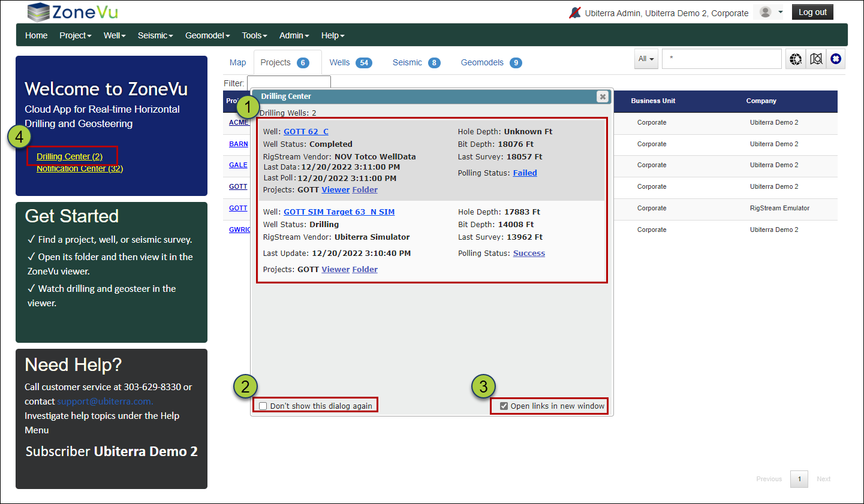This screenshot has width=864, height=504.
Task: Open Folder link for GOTT 62 C well
Action: pyautogui.click(x=365, y=190)
